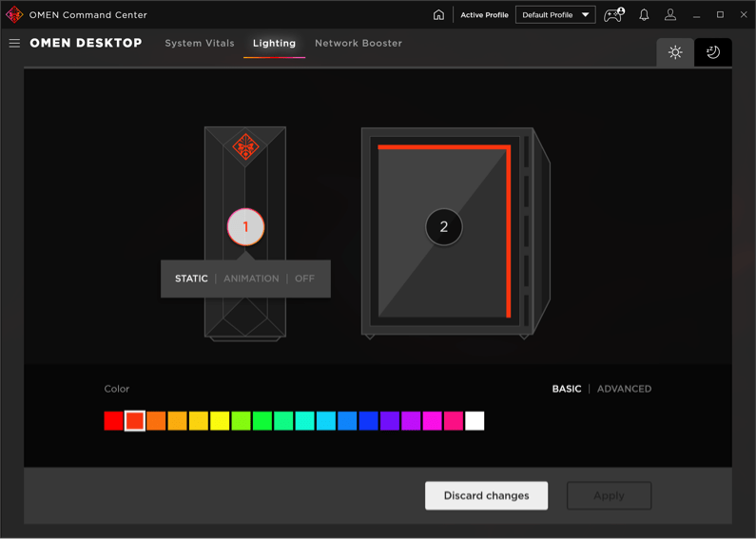Click the Apply button
This screenshot has height=539, width=756.
click(609, 495)
